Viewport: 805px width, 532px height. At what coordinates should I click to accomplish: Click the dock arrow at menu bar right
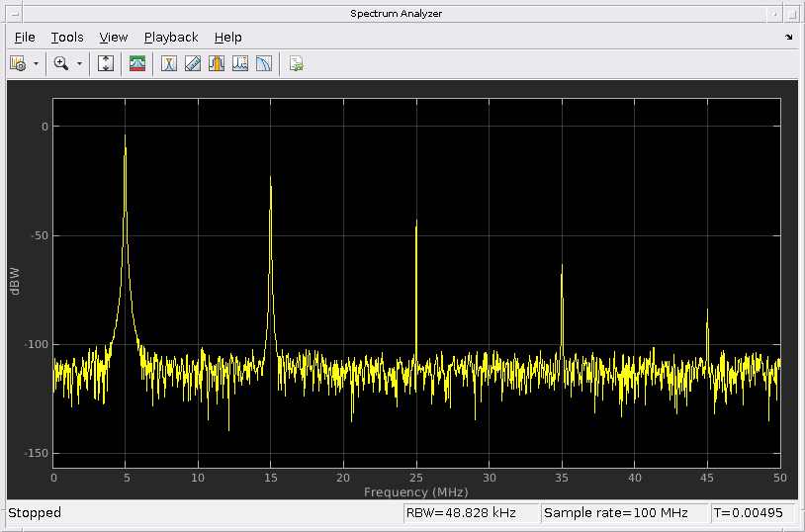788,38
